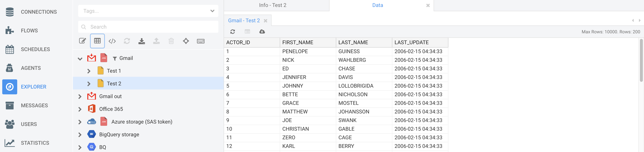This screenshot has width=644, height=152.
Task: Collapse the Gmail connection tree node
Action: click(x=80, y=59)
